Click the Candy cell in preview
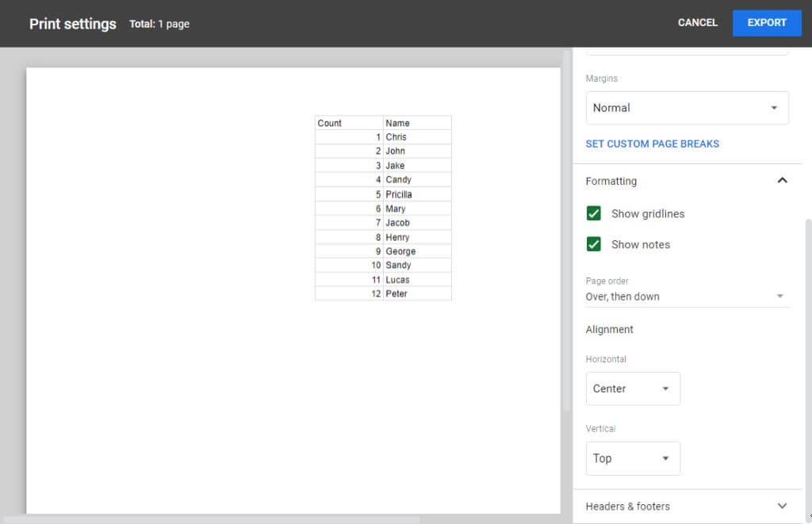Screen dimensions: 812x524 (x=417, y=180)
